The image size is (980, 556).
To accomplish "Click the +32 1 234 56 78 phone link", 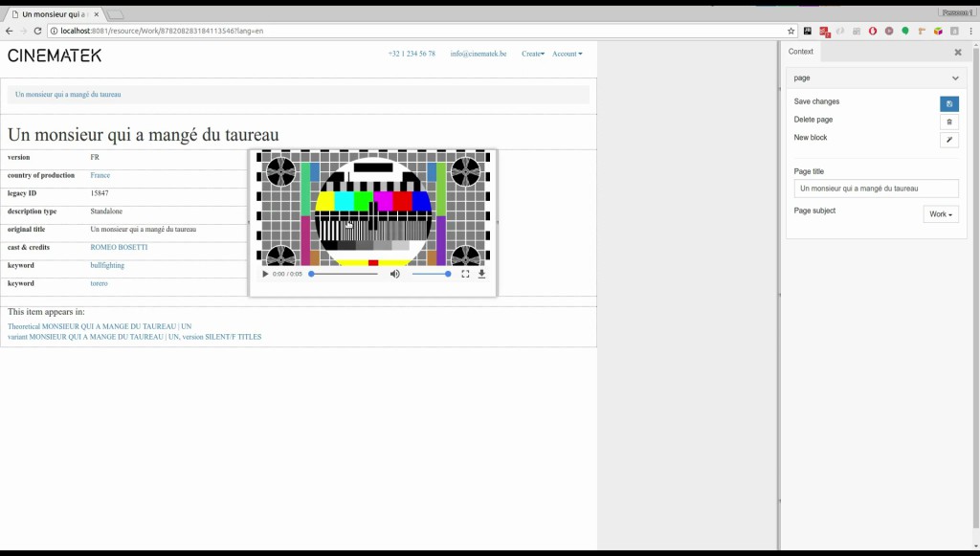I will [412, 54].
